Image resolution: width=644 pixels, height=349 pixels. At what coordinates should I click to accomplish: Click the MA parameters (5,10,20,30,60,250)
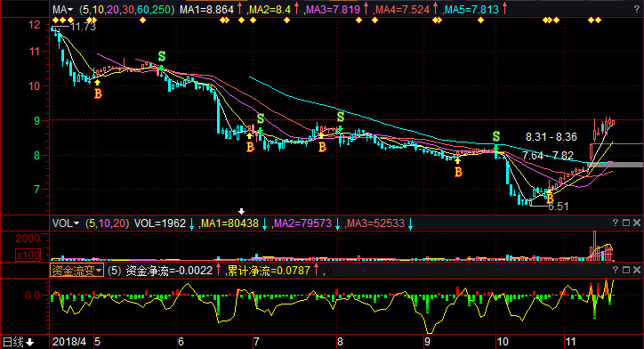[126, 9]
